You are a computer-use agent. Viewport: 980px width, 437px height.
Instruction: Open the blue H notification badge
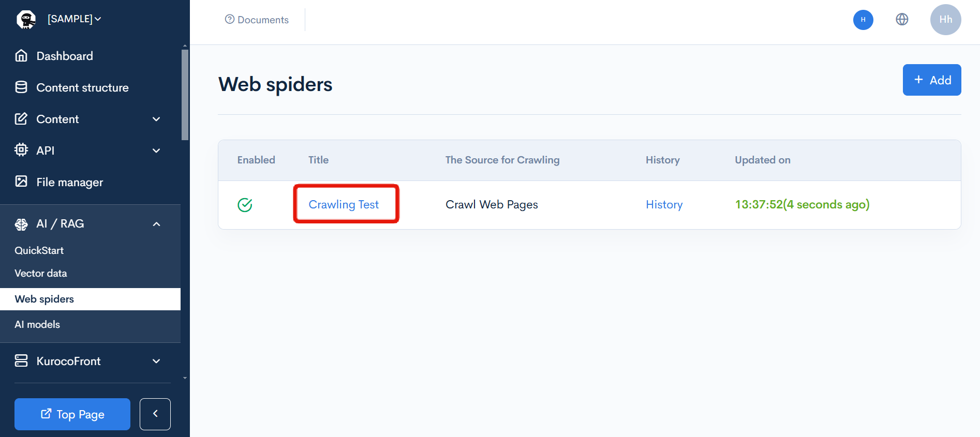863,20
